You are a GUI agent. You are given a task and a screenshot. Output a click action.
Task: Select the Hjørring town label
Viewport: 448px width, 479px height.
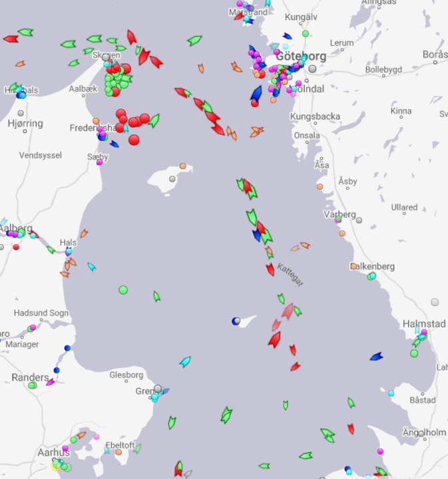click(x=25, y=123)
